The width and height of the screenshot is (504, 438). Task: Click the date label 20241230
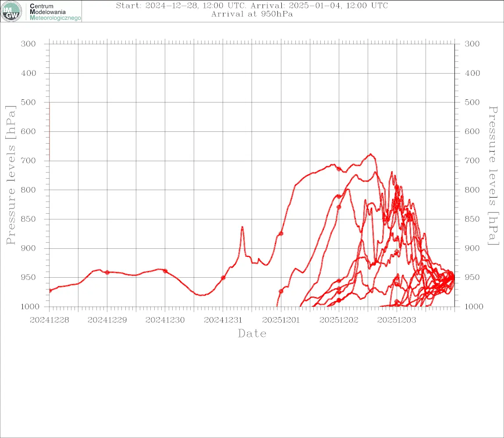click(165, 320)
